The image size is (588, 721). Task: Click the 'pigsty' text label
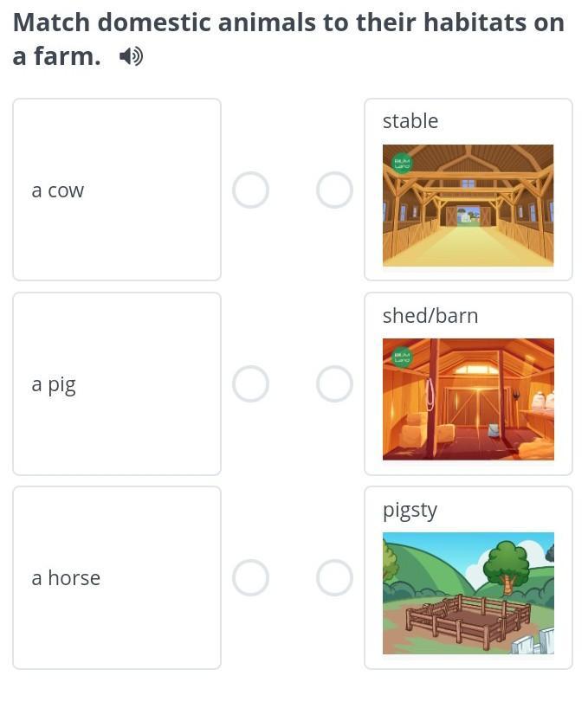point(410,510)
